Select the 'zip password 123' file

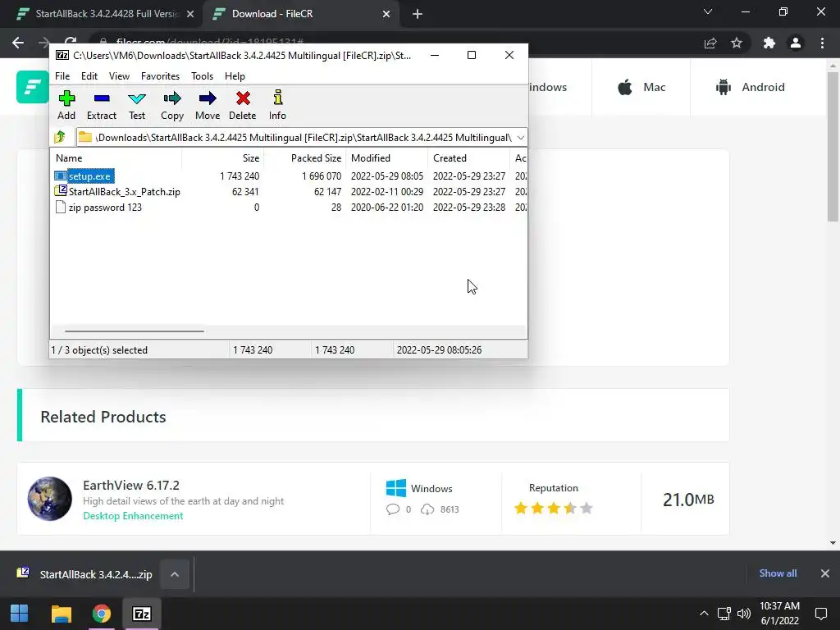click(98, 208)
